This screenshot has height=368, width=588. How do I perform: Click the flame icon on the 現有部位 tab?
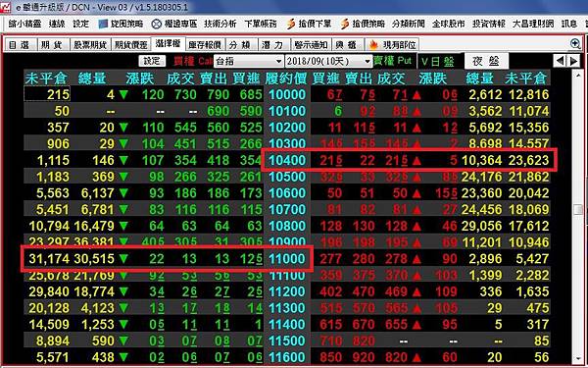373,45
